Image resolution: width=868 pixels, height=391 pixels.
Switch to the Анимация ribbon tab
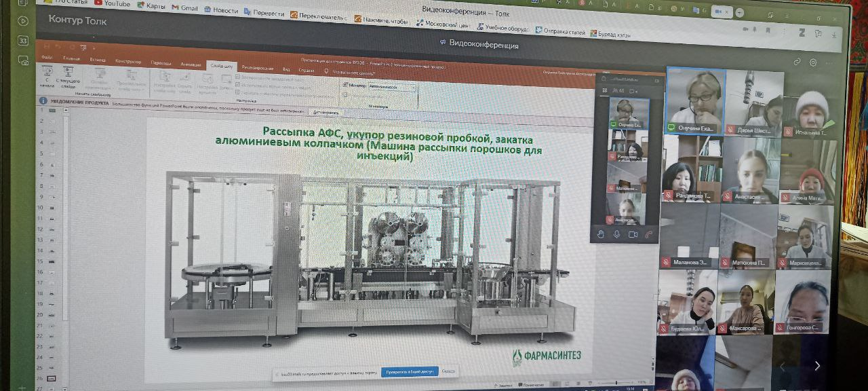(x=191, y=64)
